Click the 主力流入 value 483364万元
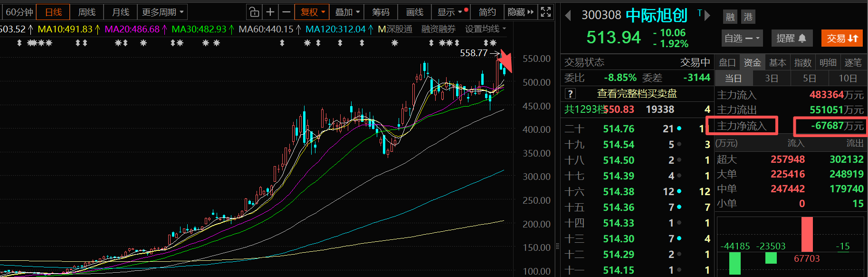This screenshot has height=277, width=868. [836, 95]
